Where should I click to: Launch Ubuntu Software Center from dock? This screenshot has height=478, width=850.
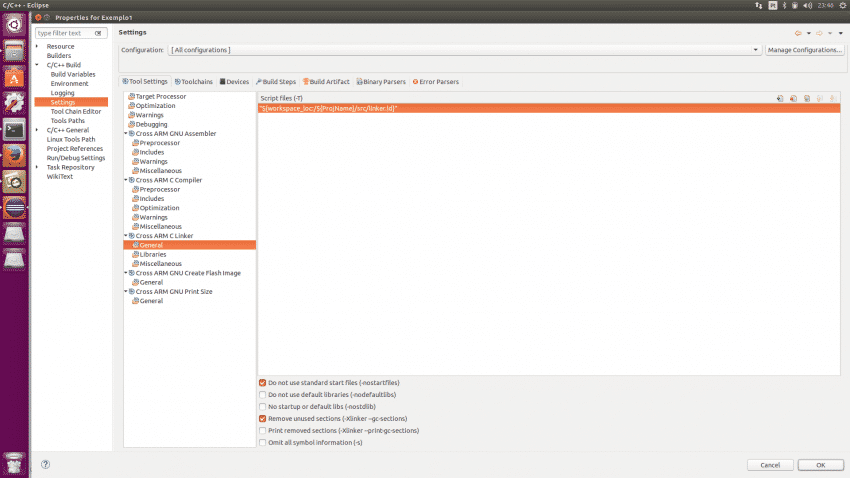14,77
